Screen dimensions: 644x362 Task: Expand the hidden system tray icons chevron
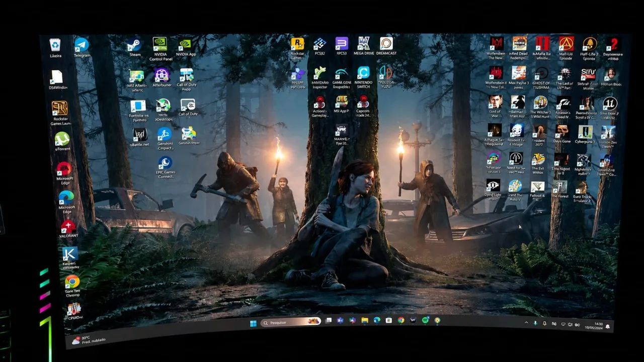[x=526, y=322]
